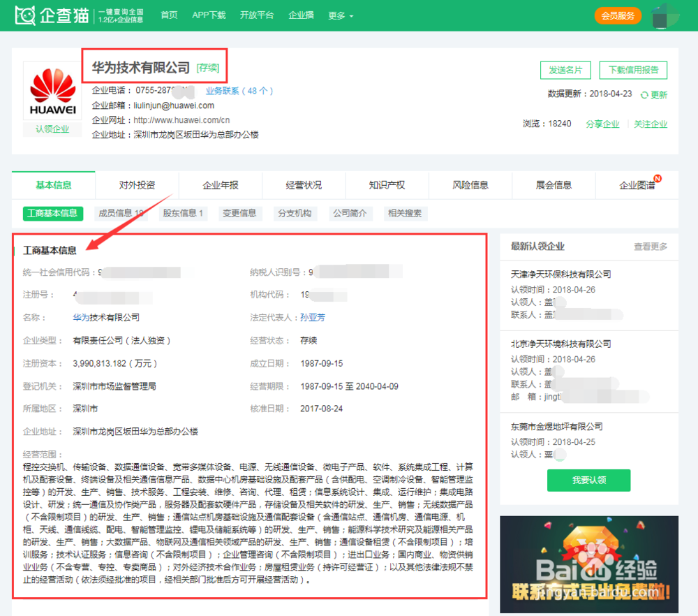The width and height of the screenshot is (698, 616).
Task: Click enterprise type 有限责任公司 (法人独资)
Action: 121,341
